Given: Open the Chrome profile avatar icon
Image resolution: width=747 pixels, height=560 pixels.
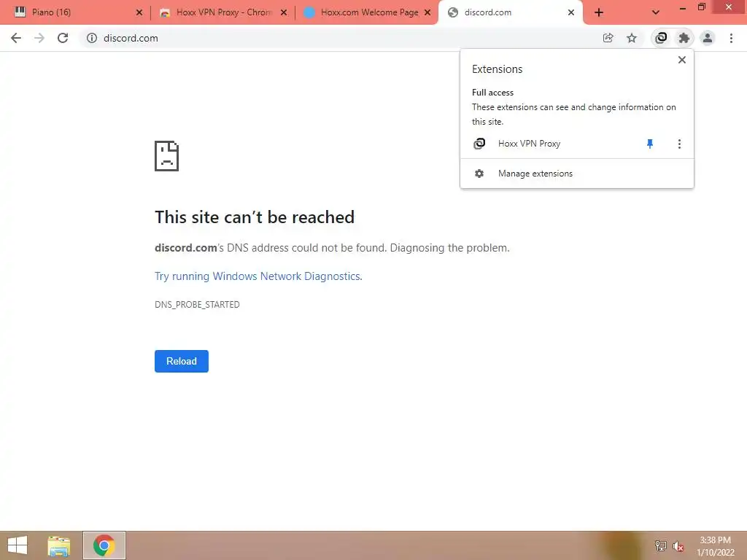Looking at the screenshot, I should 708,38.
